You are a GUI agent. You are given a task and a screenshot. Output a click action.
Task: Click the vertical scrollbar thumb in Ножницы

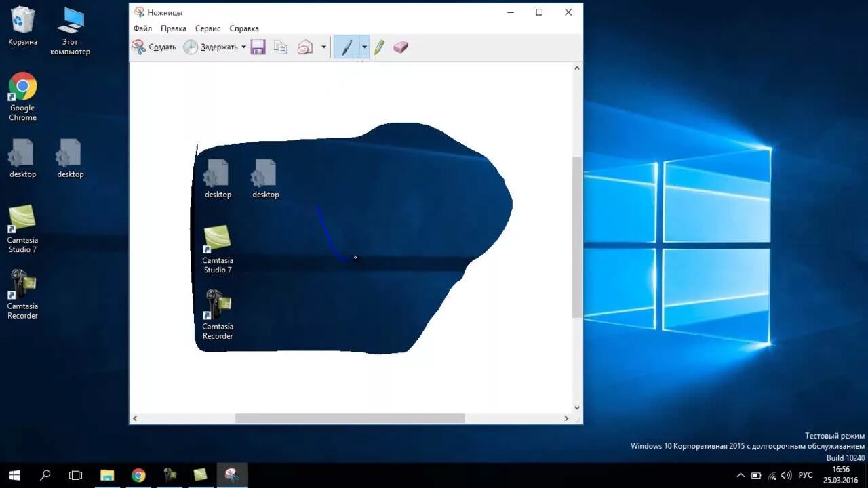(x=577, y=237)
